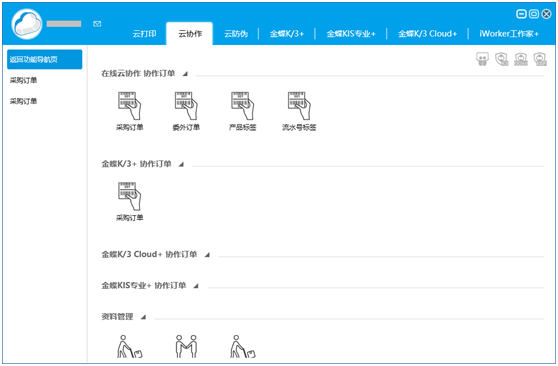Close the window
The height and width of the screenshot is (366, 558).
pyautogui.click(x=546, y=14)
